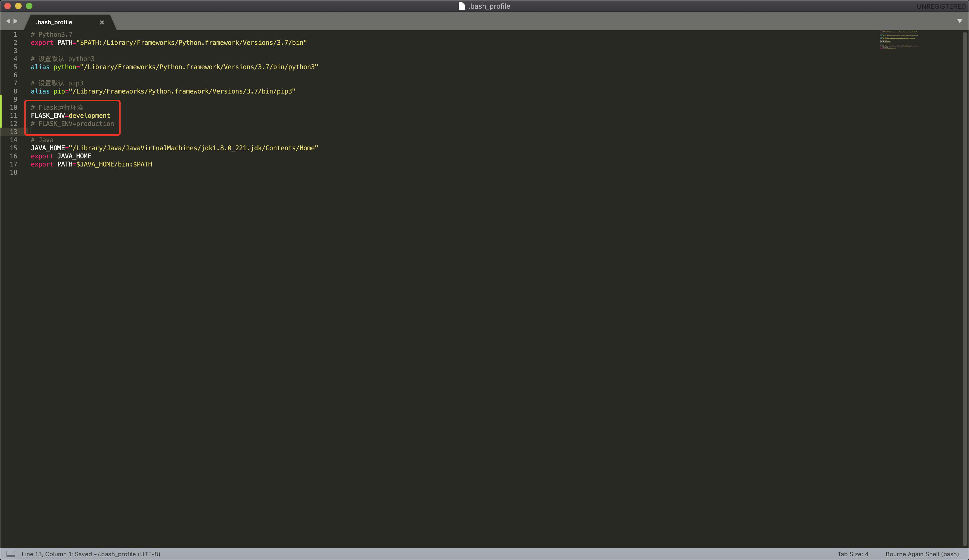
Task: Open the tab list dropdown triangle
Action: click(960, 21)
